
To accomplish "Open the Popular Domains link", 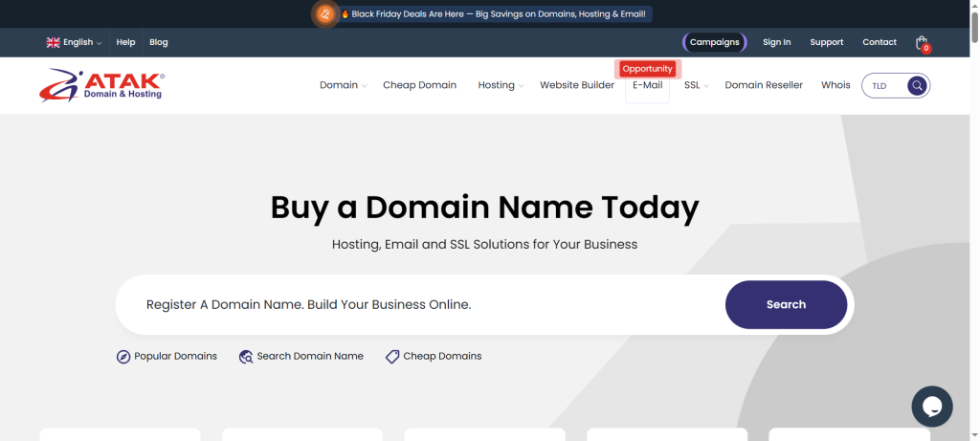I will (x=176, y=356).
